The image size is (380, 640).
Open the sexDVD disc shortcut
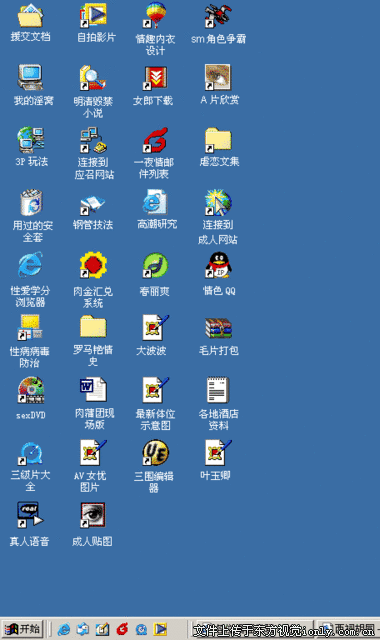(31, 390)
